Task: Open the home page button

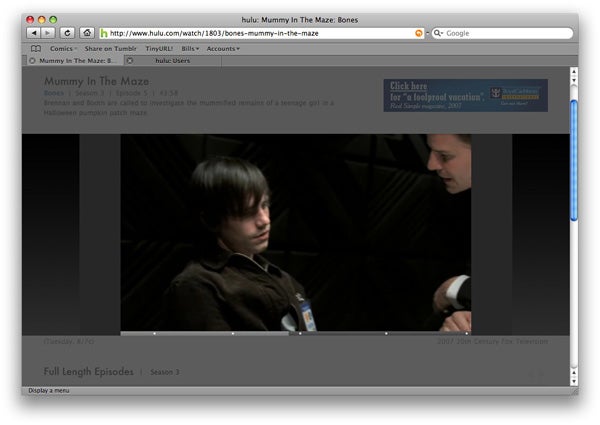Action: point(87,33)
